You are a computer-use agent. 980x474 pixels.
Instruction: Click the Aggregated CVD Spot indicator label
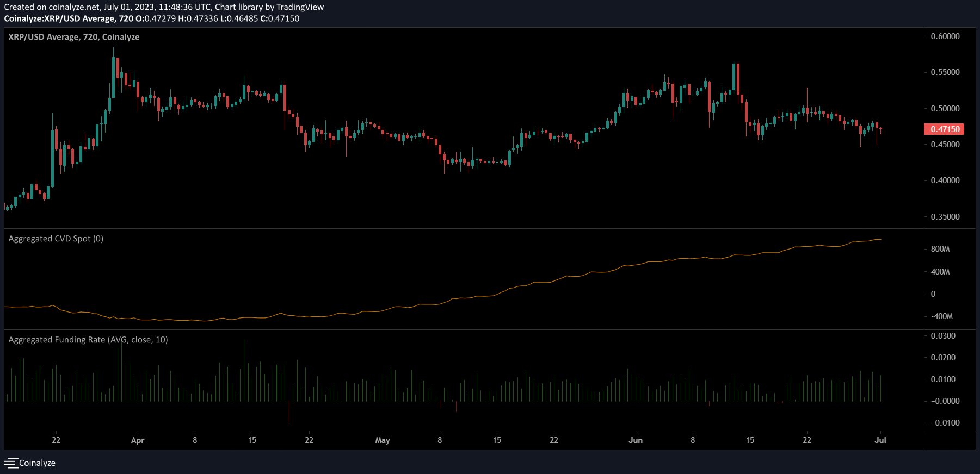tap(56, 239)
